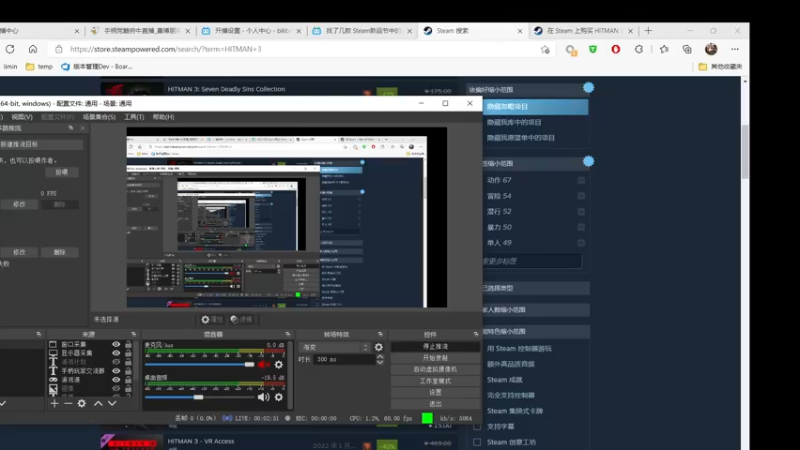Expand the 已选择类型 filter section
The image size is (800, 450).
536,288
